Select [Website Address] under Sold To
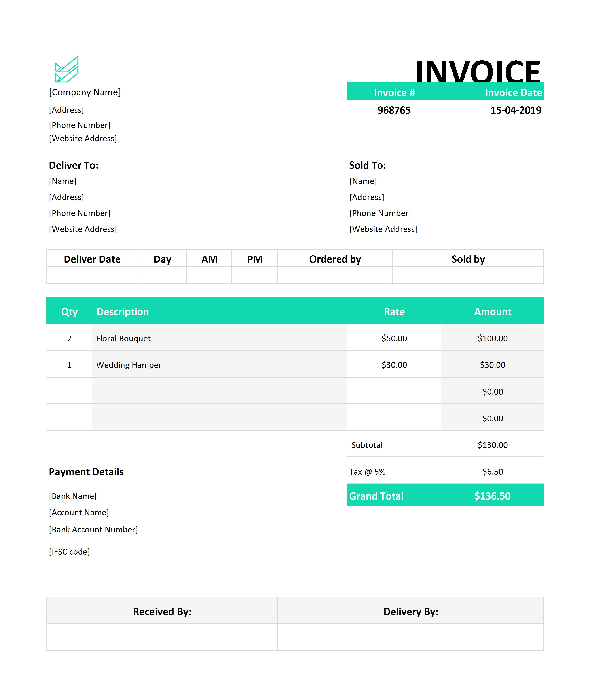 click(x=383, y=229)
